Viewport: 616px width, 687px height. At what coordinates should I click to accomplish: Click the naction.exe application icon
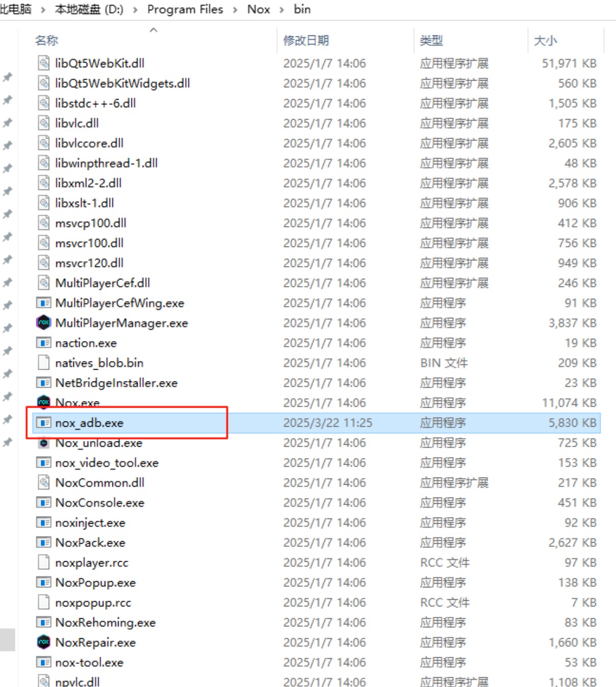click(44, 343)
